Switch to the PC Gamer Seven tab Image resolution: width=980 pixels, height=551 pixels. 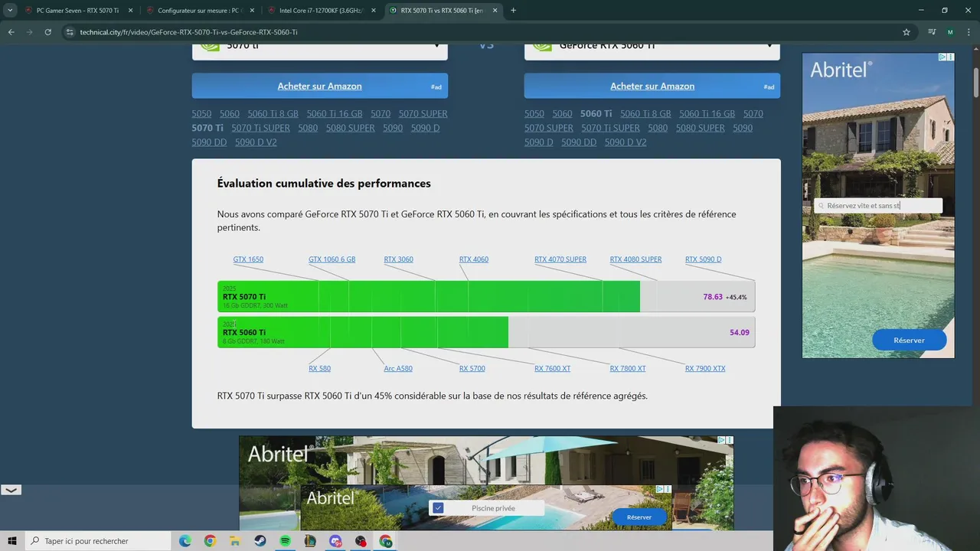pyautogui.click(x=77, y=11)
